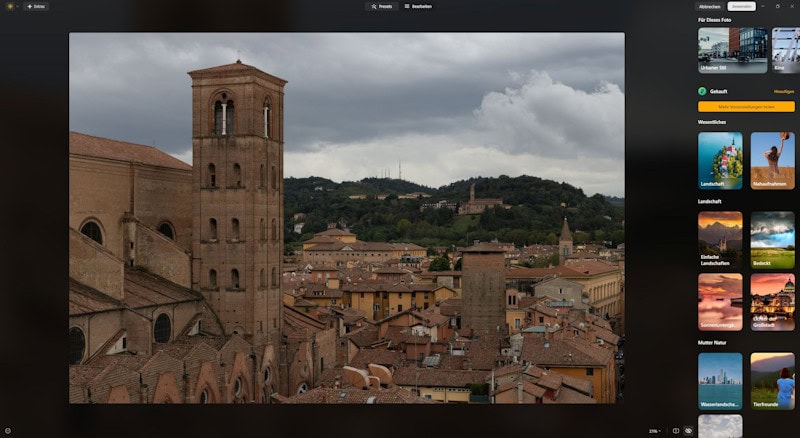This screenshot has height=438, width=800.
Task: Open the Luminar logo menu
Action: pyautogui.click(x=10, y=6)
